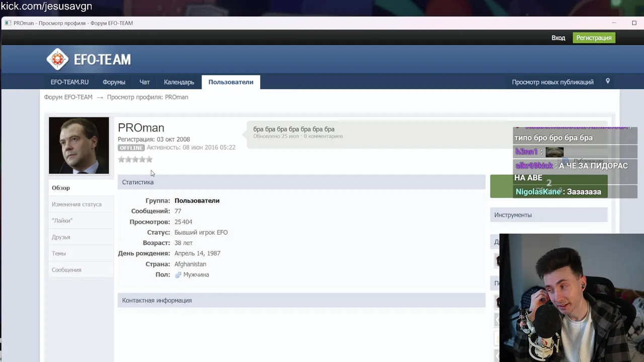This screenshot has width=644, height=362.
Task: Click the PROman username heading
Action: point(141,128)
